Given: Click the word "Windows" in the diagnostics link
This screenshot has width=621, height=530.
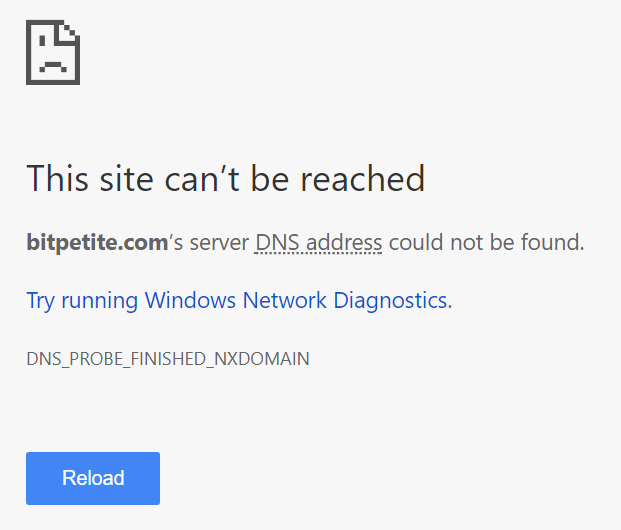Looking at the screenshot, I should click(x=190, y=300).
